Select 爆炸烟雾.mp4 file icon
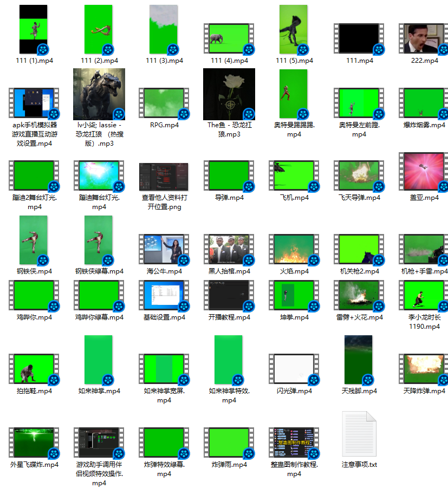This screenshot has width=448, height=488. (424, 103)
